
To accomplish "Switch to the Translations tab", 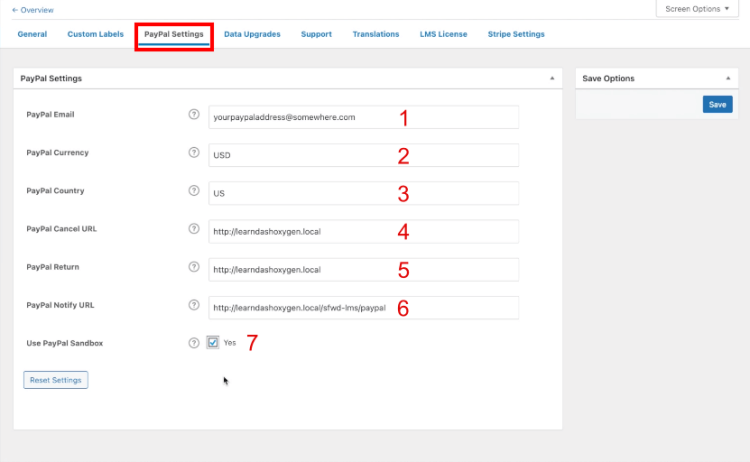I will click(375, 34).
